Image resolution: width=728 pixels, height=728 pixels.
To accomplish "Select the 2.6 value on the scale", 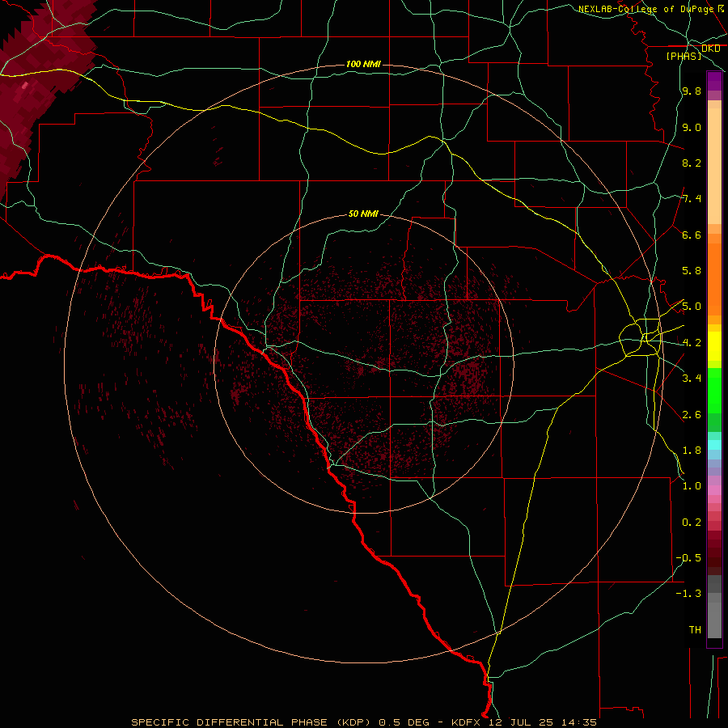I will pos(692,415).
